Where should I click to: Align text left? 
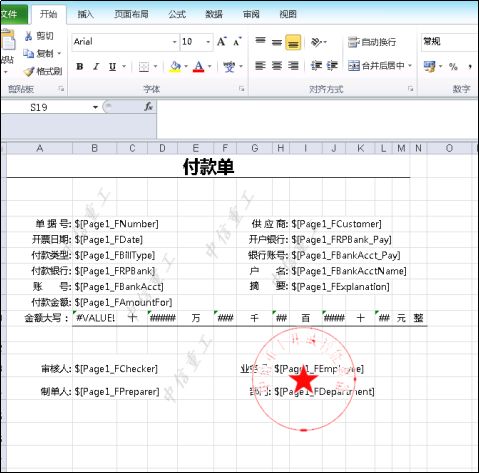260,66
